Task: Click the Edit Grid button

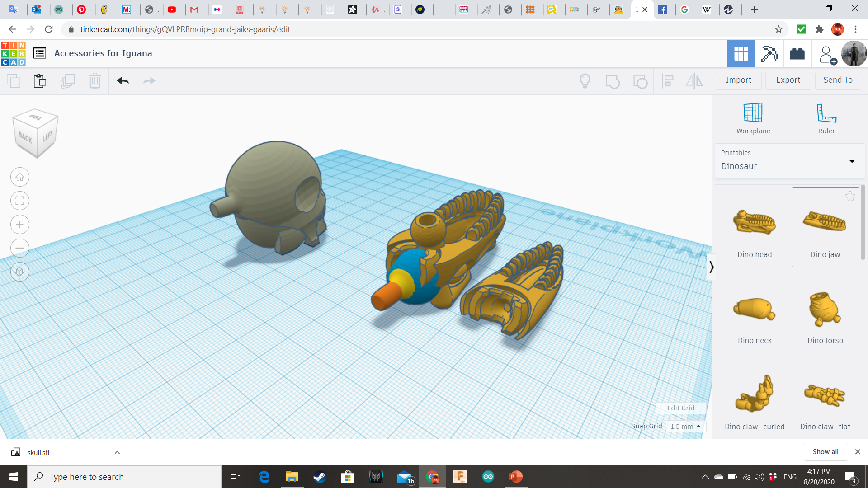Action: (x=681, y=408)
